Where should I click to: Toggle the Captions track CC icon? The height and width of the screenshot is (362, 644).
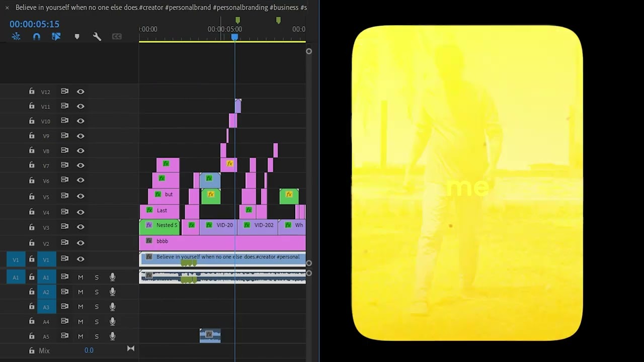pyautogui.click(x=117, y=37)
